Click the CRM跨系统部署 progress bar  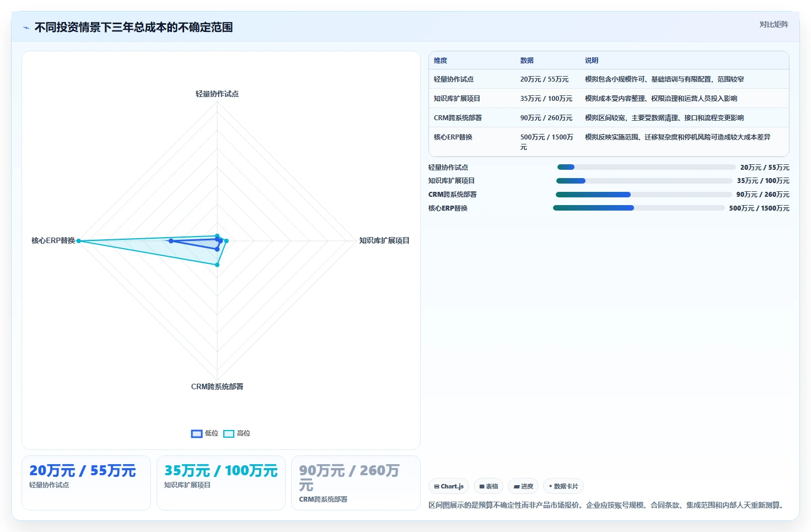click(x=643, y=195)
